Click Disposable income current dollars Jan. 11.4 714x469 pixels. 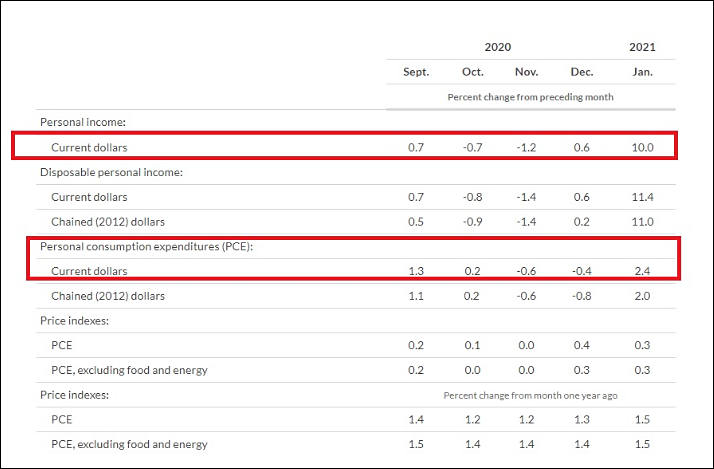click(643, 197)
